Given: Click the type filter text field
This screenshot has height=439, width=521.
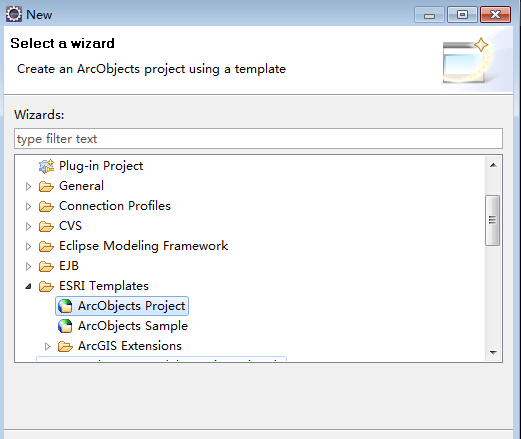Looking at the screenshot, I should click(x=258, y=139).
